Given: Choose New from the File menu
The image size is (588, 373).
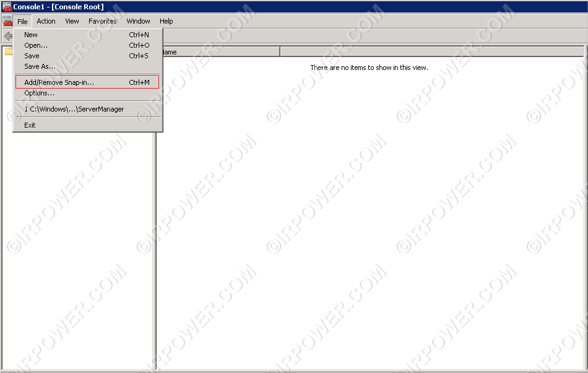Looking at the screenshot, I should tap(31, 35).
